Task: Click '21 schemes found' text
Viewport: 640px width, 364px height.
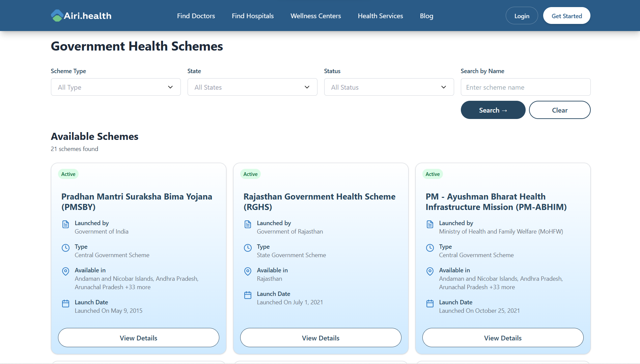Action: pyautogui.click(x=75, y=149)
